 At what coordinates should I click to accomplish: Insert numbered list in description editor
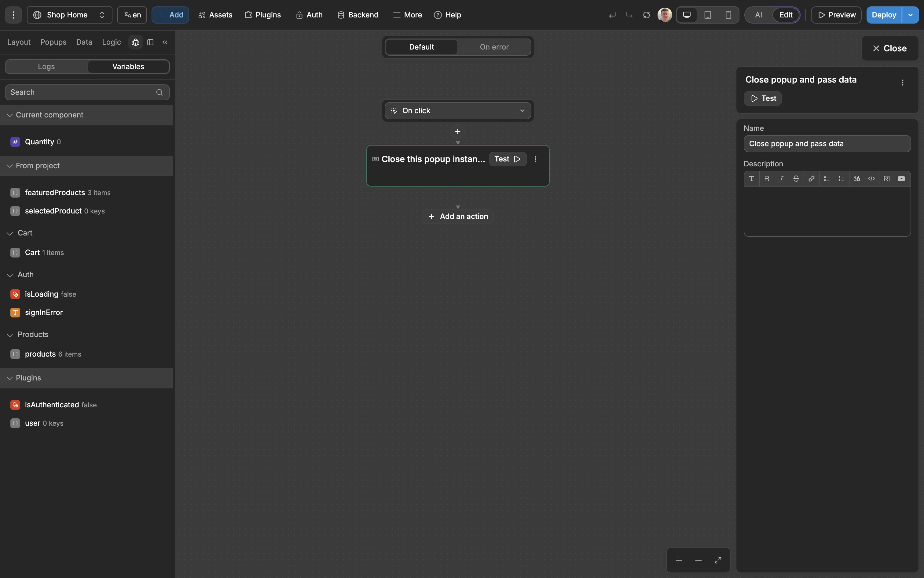coord(841,179)
